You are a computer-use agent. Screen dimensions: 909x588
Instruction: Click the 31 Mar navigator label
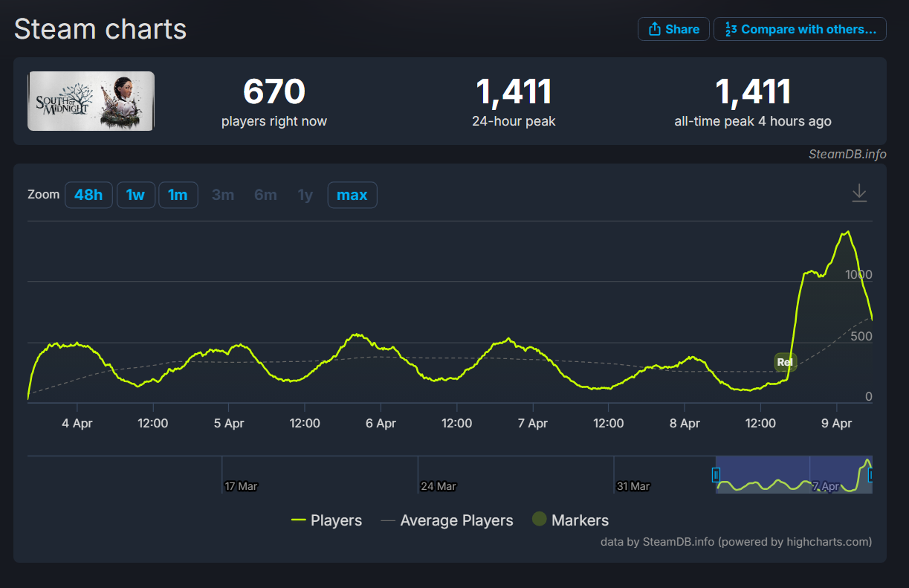click(633, 486)
